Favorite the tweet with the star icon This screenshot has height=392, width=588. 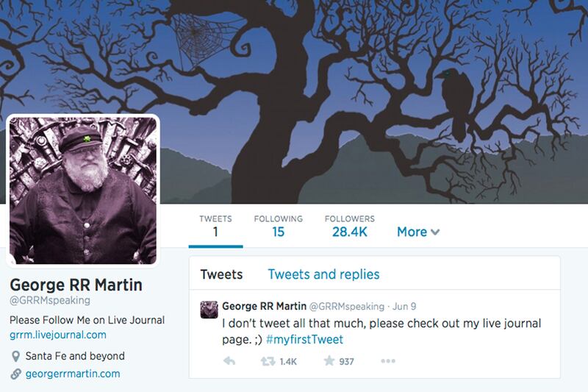pos(329,361)
